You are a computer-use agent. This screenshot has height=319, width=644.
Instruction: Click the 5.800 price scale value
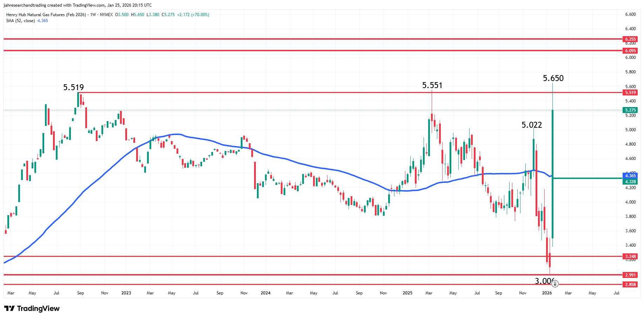click(x=630, y=72)
